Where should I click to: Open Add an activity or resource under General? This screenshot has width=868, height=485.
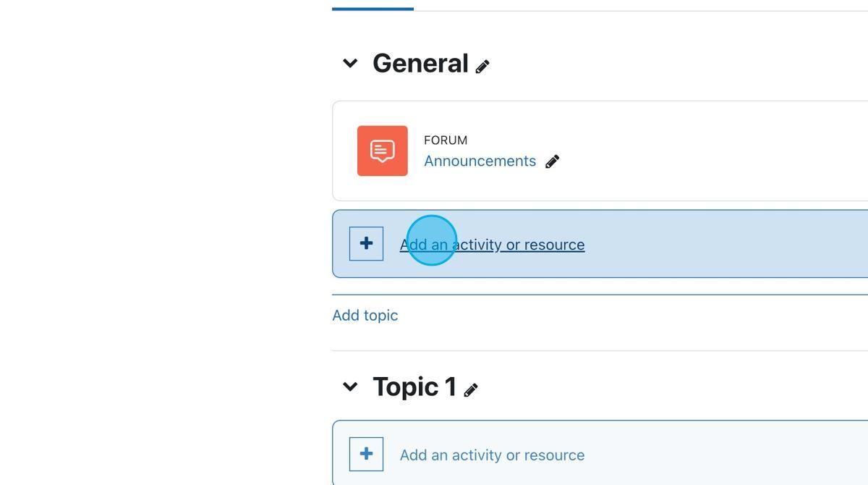coord(492,244)
